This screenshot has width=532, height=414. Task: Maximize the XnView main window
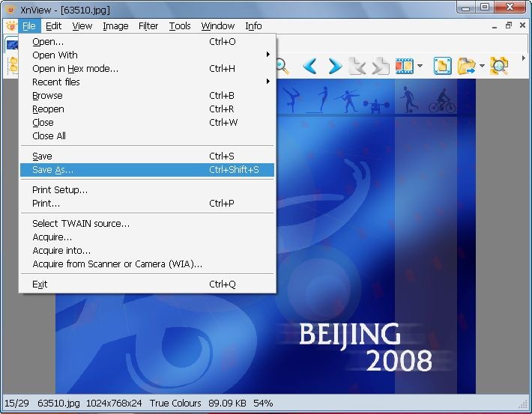[485, 7]
